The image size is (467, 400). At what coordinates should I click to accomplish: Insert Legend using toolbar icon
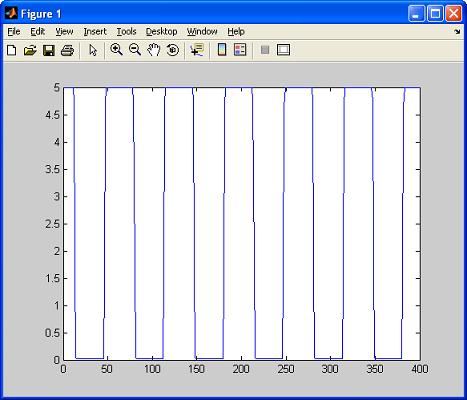pyautogui.click(x=240, y=50)
